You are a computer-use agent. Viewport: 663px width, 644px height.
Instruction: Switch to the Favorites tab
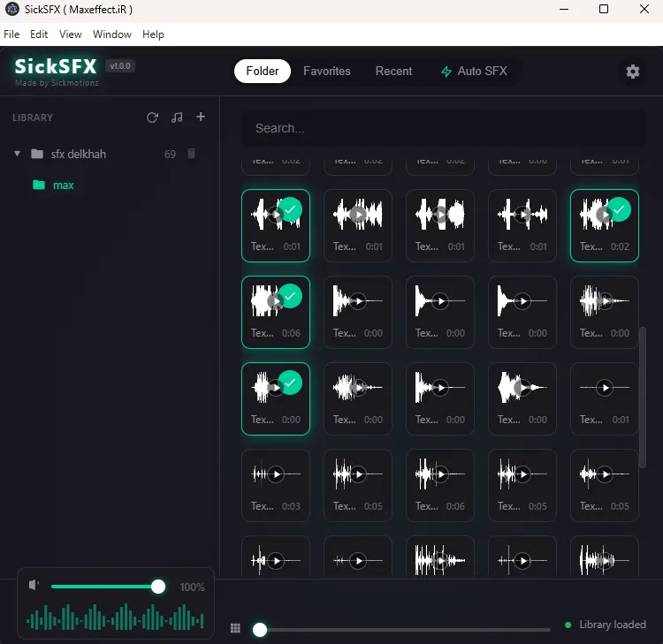[x=327, y=71]
